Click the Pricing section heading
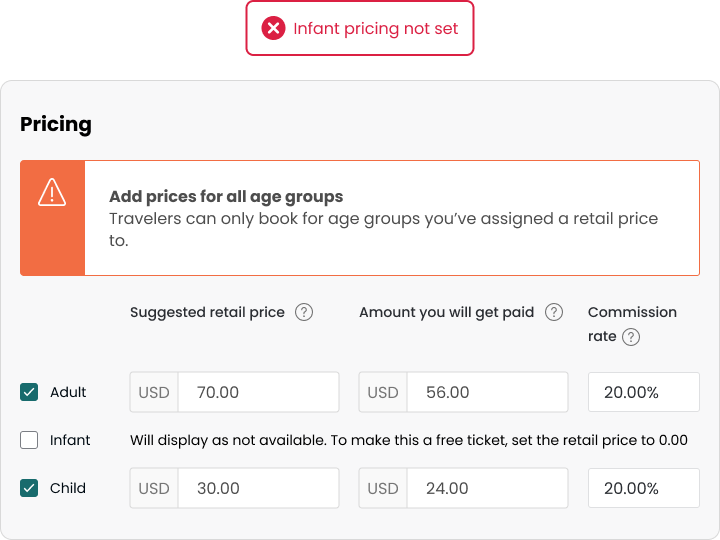720x540 pixels. (56, 124)
